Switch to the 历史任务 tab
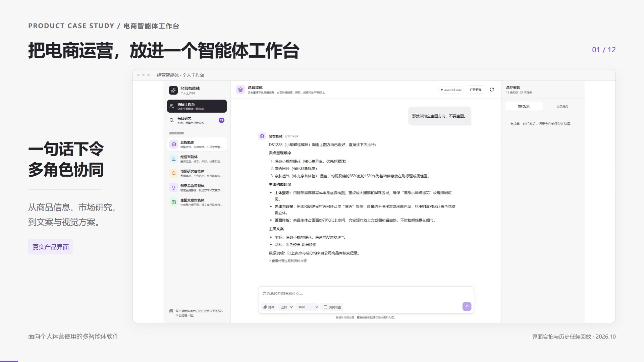The image size is (644, 362). click(562, 106)
